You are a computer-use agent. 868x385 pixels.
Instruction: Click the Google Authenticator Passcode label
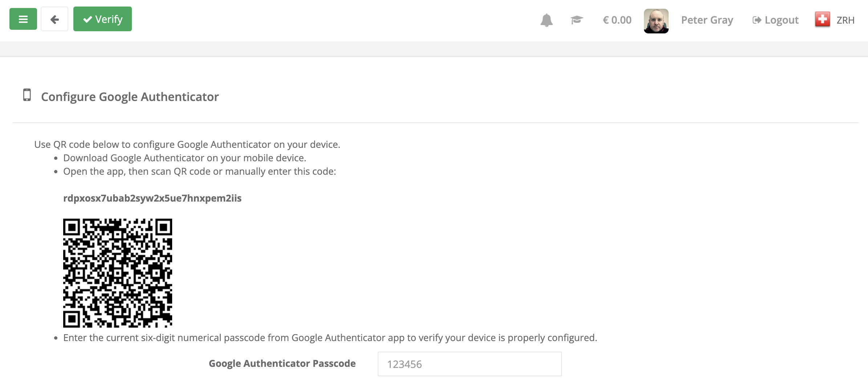point(282,364)
